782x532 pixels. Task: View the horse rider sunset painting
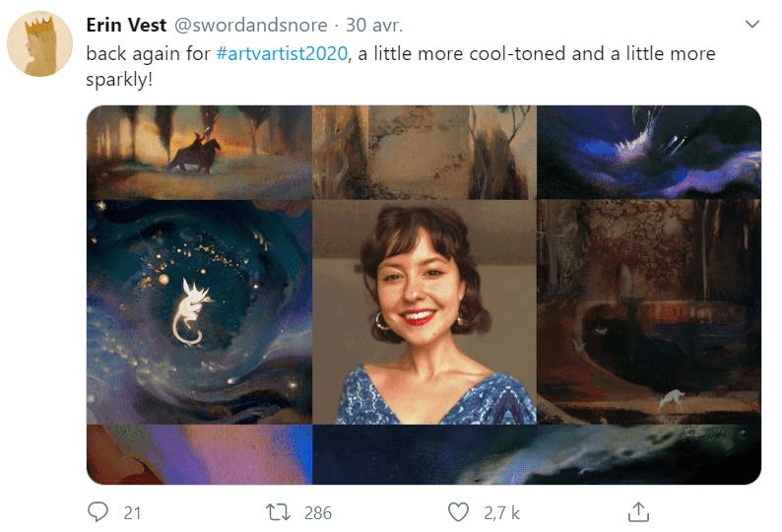pyautogui.click(x=199, y=153)
